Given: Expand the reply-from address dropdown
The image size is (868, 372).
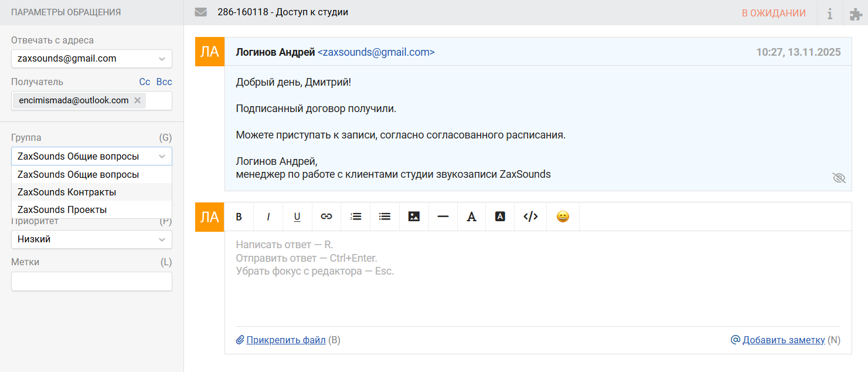Looking at the screenshot, I should click(91, 59).
